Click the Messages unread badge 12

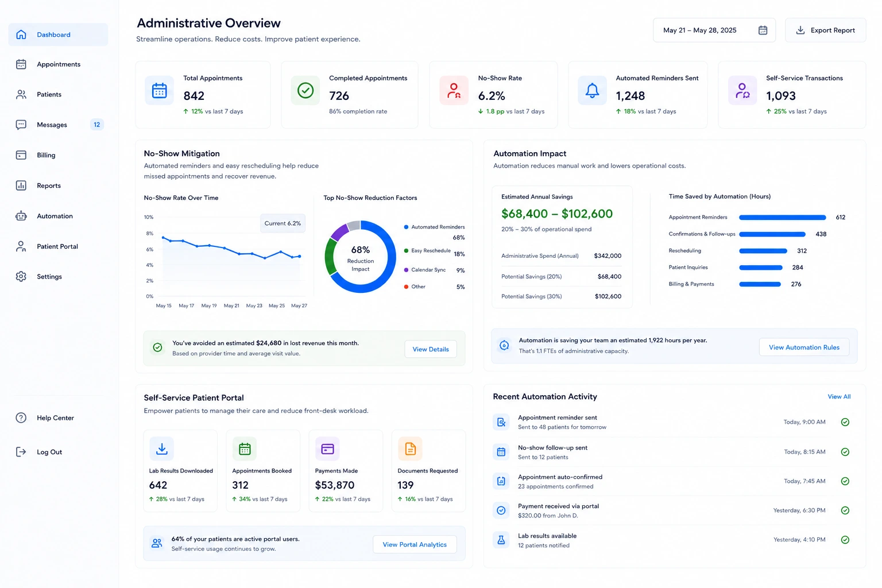click(x=97, y=125)
